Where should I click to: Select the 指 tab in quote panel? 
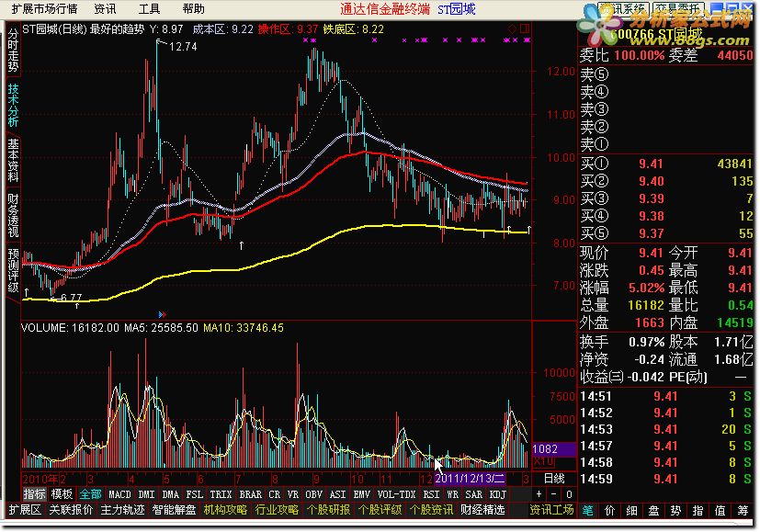(x=698, y=510)
